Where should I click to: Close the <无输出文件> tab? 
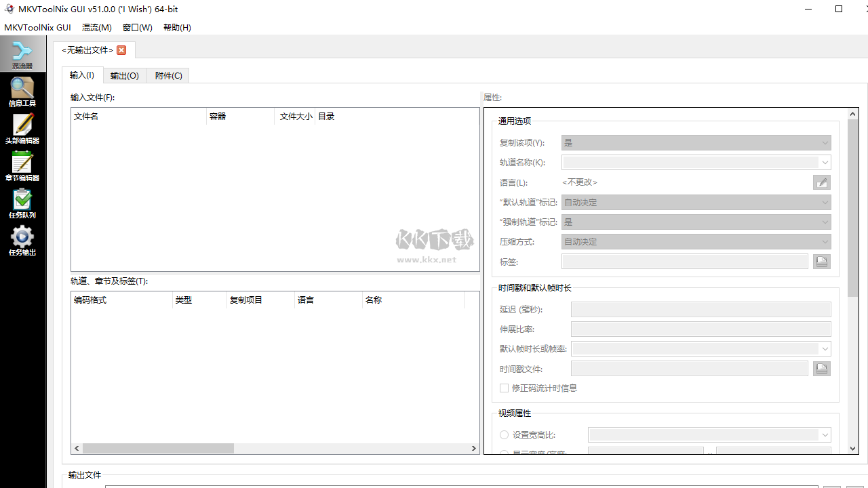click(x=121, y=49)
